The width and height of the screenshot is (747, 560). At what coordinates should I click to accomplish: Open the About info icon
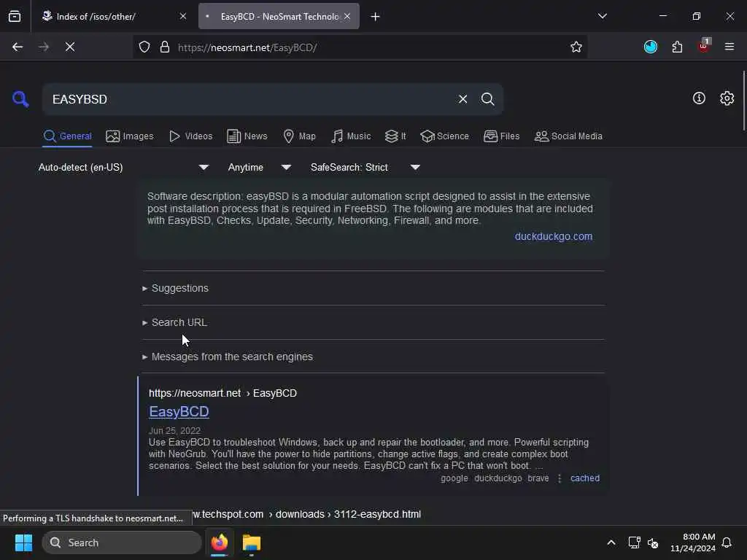[699, 98]
